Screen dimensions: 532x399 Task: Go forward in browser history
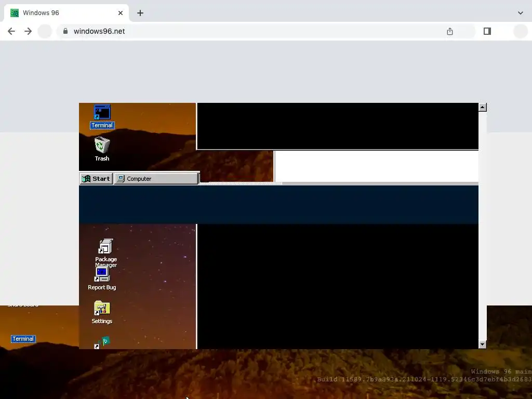28,31
